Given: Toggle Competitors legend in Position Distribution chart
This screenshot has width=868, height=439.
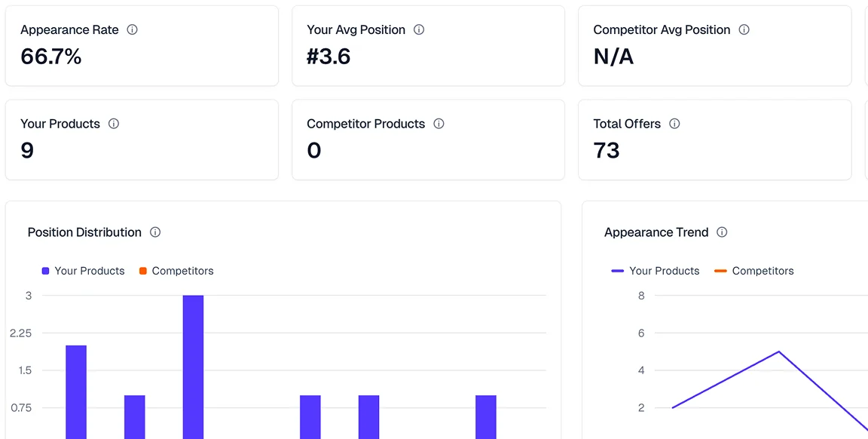Looking at the screenshot, I should tap(176, 271).
